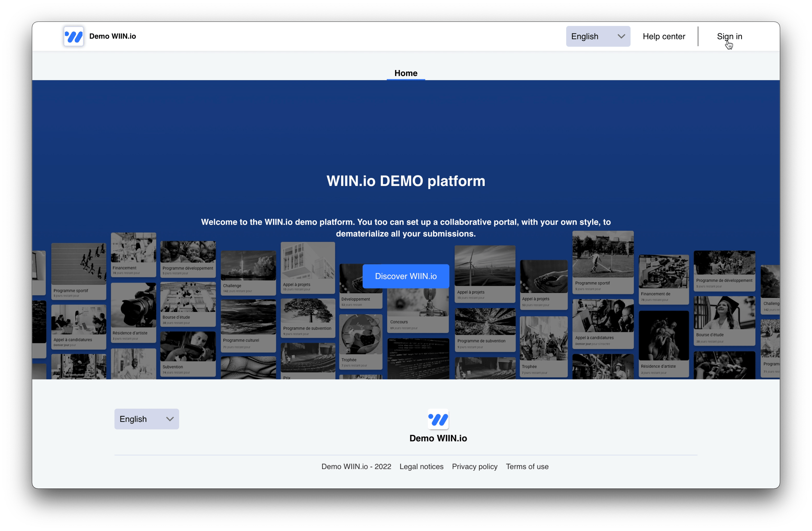Click the Discover WIIN.io button
812x531 pixels.
tap(406, 276)
